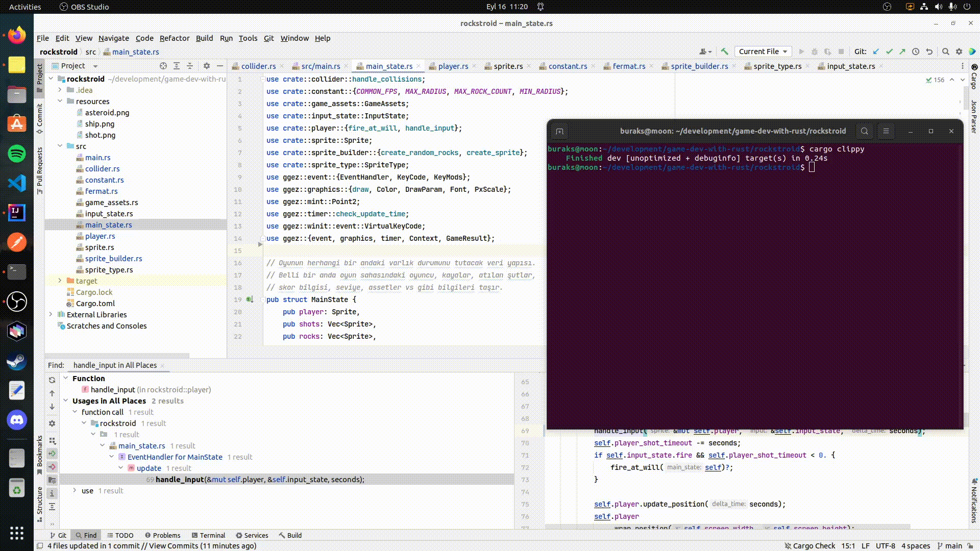The image size is (980, 551).
Task: Switch to the sprite_builder.rs editor tab
Action: coord(699,66)
